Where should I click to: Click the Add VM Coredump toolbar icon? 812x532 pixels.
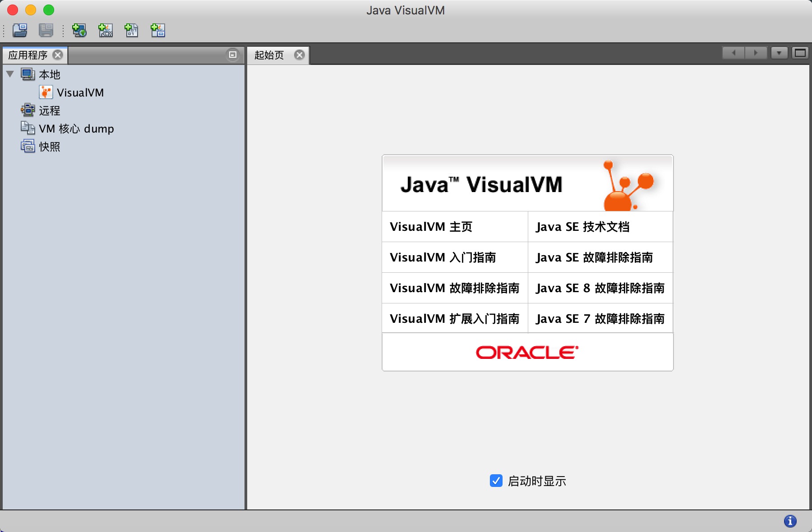[131, 30]
